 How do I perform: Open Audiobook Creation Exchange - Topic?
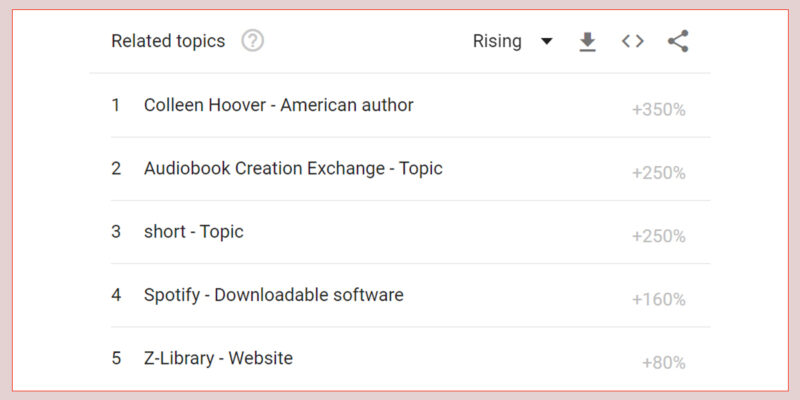point(293,168)
